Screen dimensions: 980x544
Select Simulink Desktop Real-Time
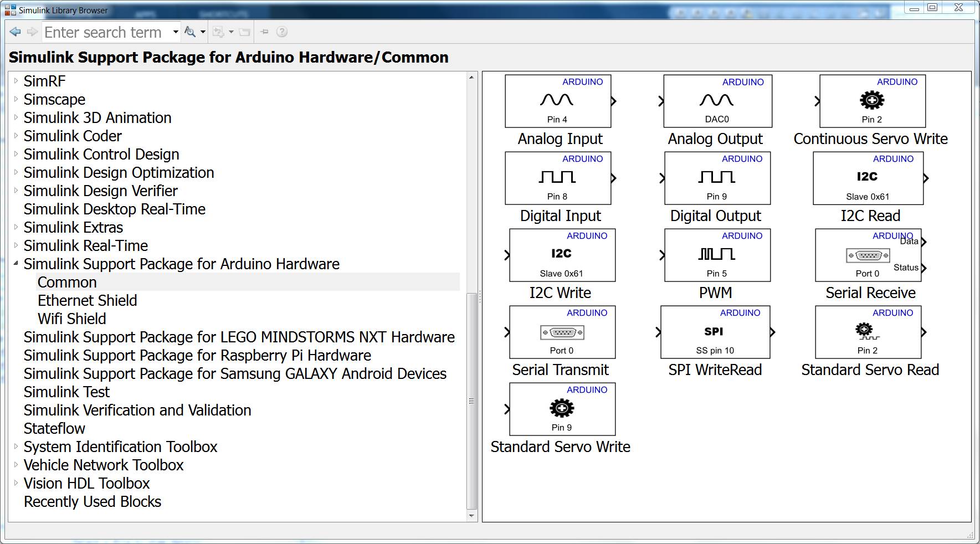tap(115, 209)
